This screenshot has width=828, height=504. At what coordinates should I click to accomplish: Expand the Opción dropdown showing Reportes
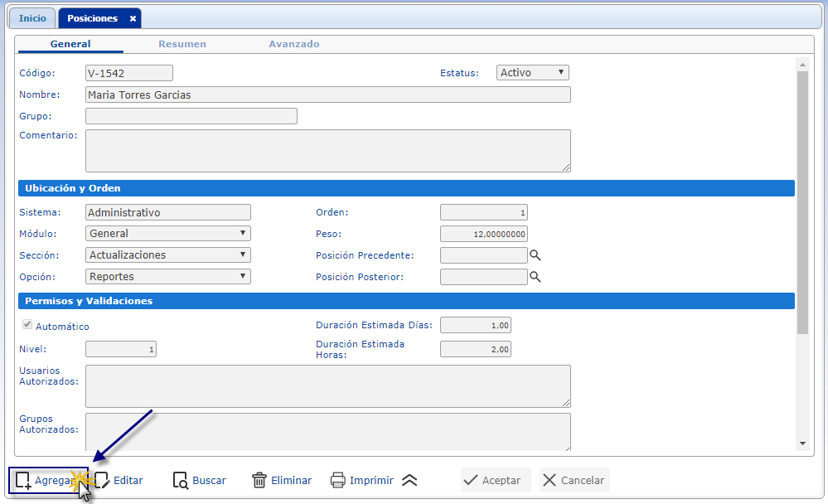tap(167, 277)
